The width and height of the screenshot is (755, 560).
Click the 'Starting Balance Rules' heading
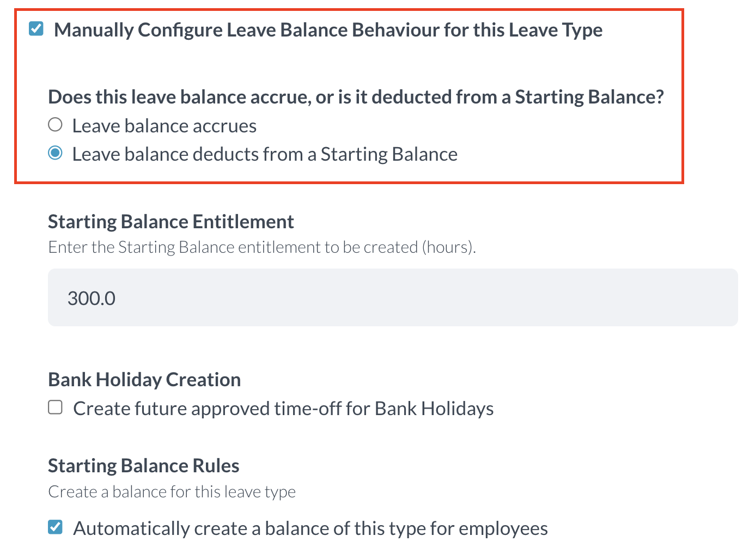pos(143,466)
